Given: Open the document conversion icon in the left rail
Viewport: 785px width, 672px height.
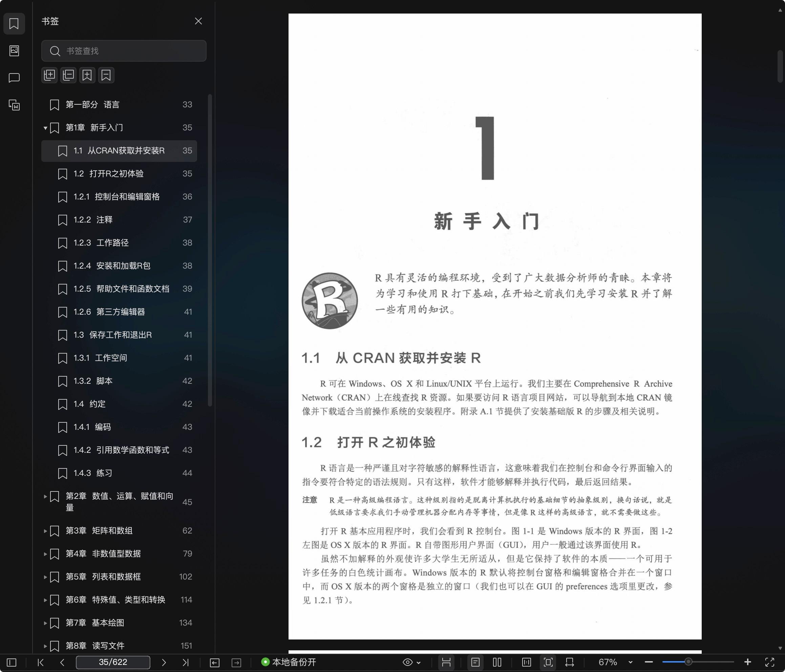Looking at the screenshot, I should 14,105.
